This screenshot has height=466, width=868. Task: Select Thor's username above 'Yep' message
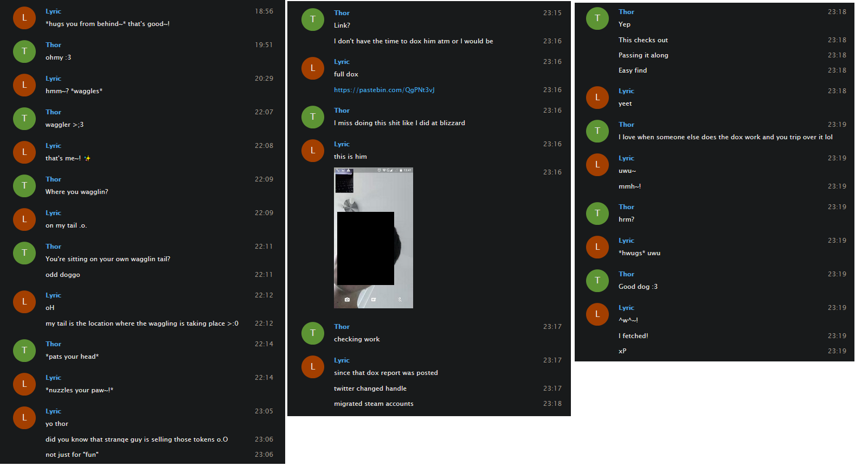[x=626, y=12]
